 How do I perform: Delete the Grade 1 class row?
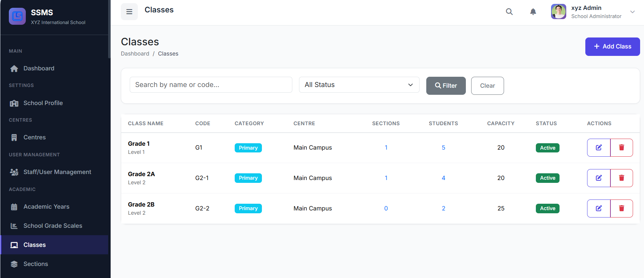621,147
